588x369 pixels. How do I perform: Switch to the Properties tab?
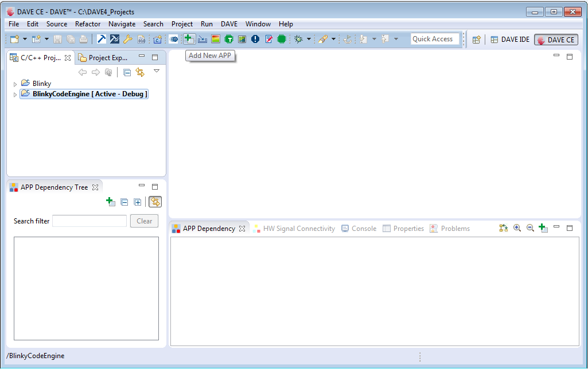(x=403, y=229)
